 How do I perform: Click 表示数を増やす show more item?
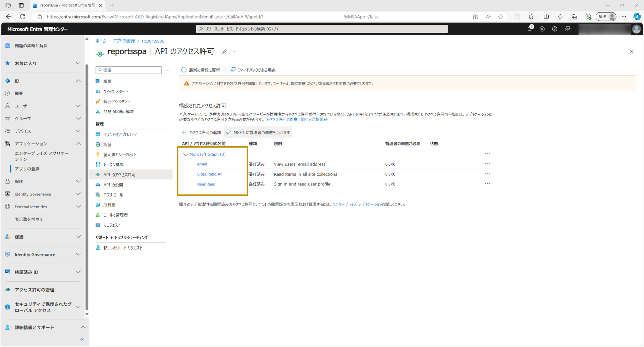tap(29, 219)
